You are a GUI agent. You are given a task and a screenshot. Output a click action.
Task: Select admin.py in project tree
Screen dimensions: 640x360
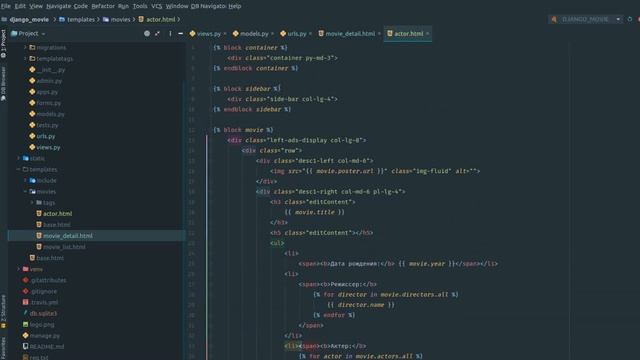(x=49, y=81)
